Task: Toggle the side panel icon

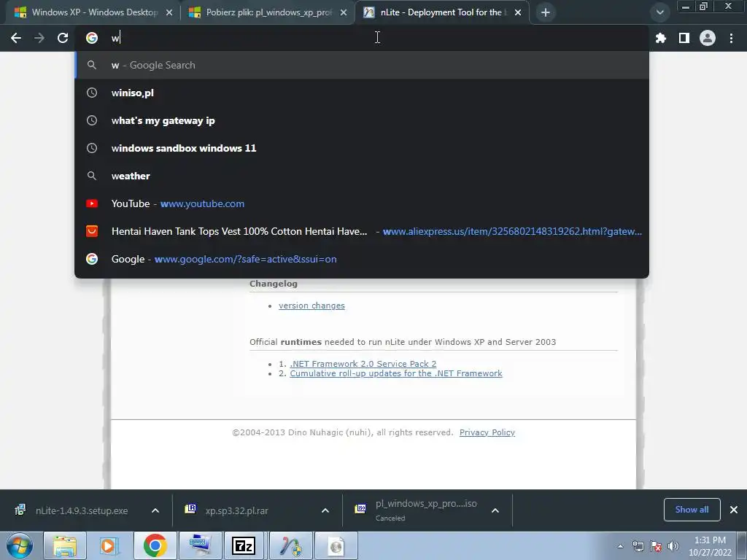Action: 684,38
